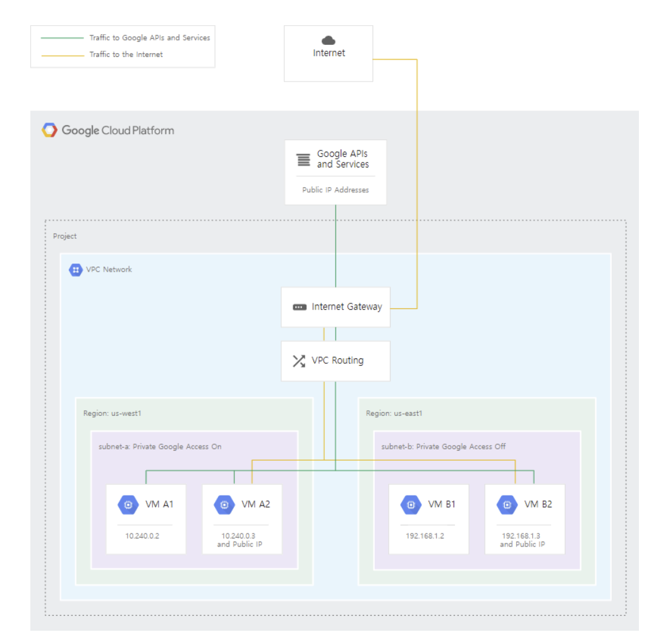656x644 pixels.
Task: Click the VPC Network hexagon icon
Action: pyautogui.click(x=76, y=270)
